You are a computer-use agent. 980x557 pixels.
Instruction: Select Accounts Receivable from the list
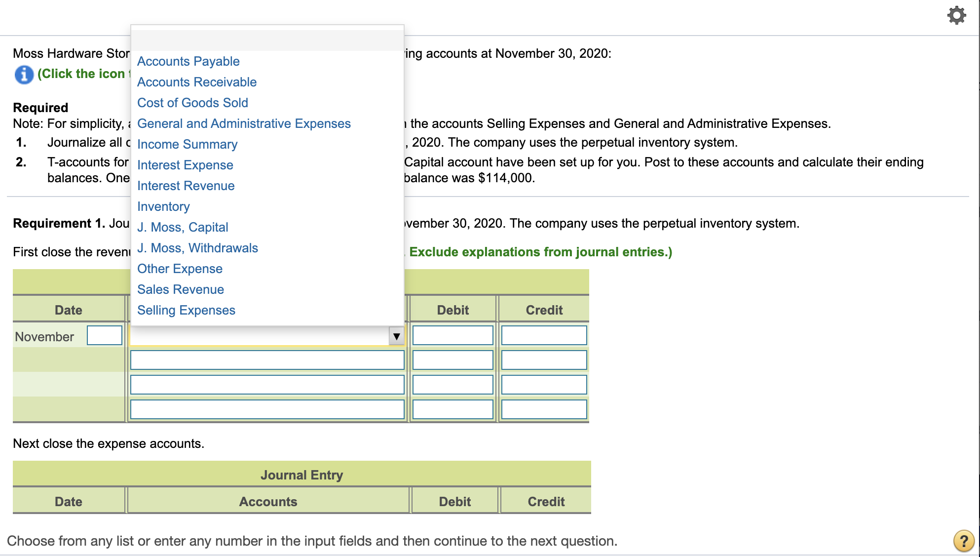pyautogui.click(x=196, y=82)
